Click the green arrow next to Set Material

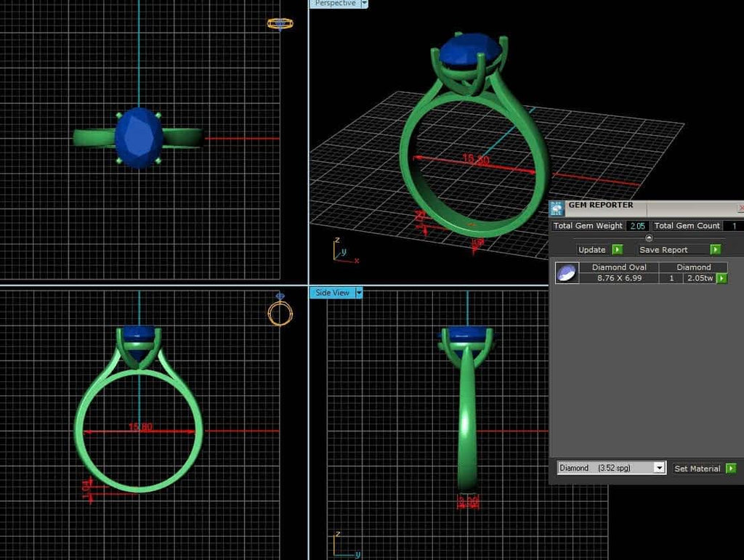730,468
